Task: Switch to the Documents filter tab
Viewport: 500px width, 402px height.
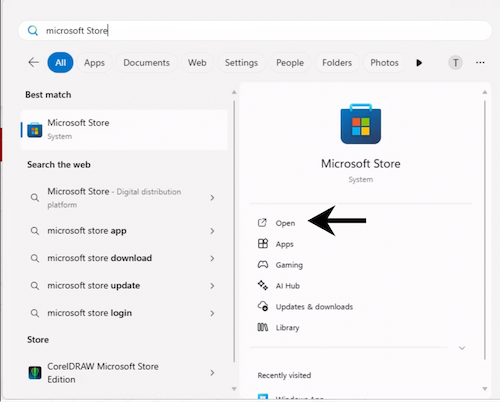Action: pos(146,62)
